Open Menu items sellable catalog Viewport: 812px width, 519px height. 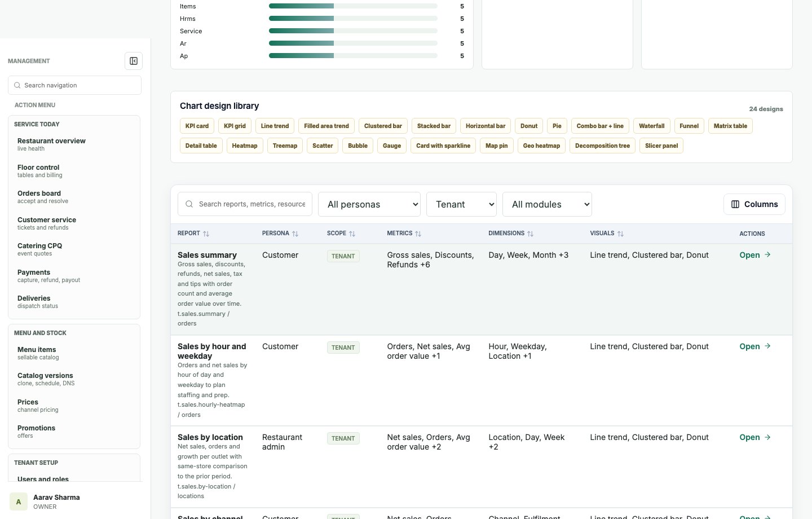pyautogui.click(x=74, y=353)
